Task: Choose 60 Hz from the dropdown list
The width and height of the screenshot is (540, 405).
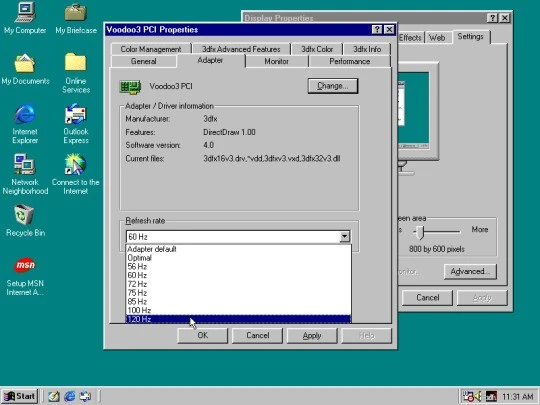Action: (x=238, y=276)
